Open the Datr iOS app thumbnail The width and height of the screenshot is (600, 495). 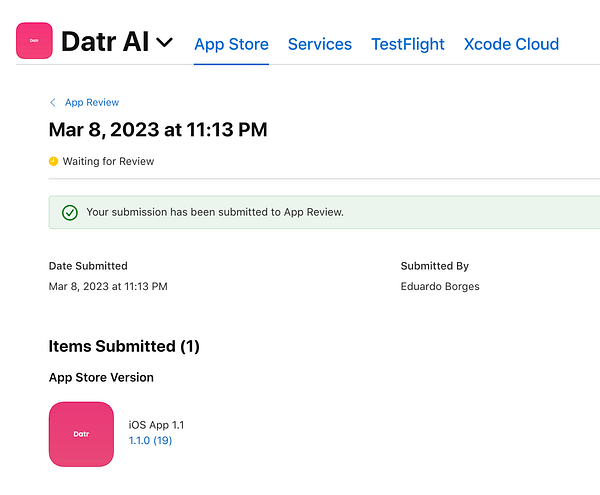[x=81, y=434]
